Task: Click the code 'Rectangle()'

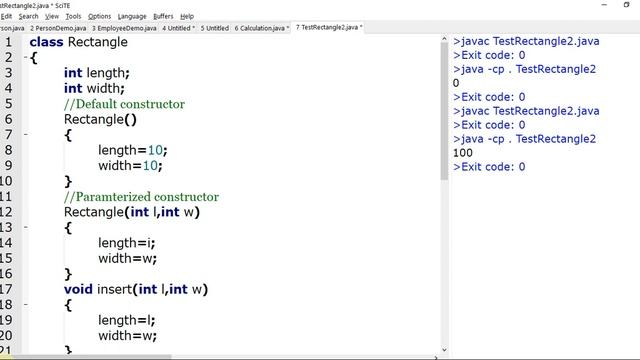Action: [x=100, y=119]
